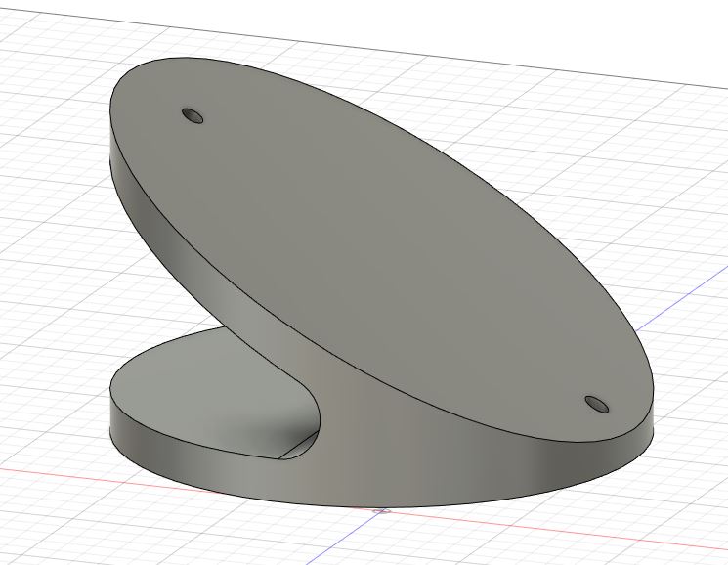The height and width of the screenshot is (565, 728).
Task: Pick the origin point at axis intersection
Action: click(381, 511)
